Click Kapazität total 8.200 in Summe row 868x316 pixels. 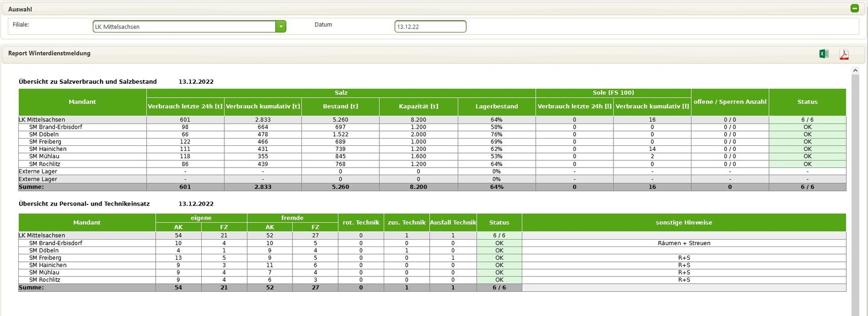(418, 187)
